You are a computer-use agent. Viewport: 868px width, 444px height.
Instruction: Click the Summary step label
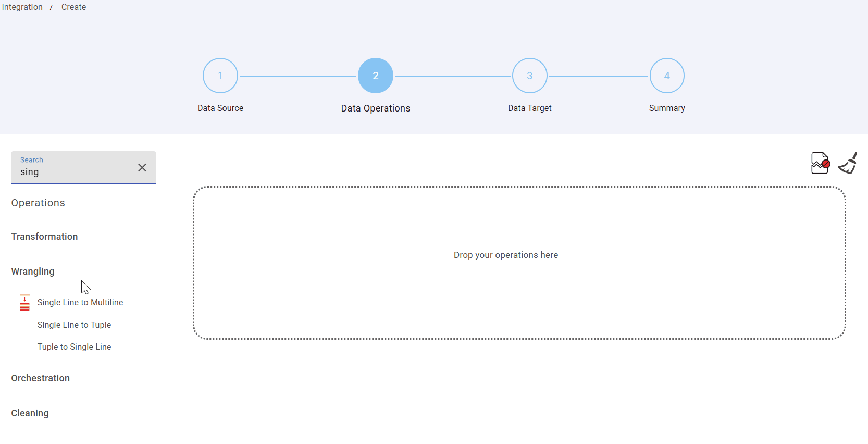pos(666,108)
